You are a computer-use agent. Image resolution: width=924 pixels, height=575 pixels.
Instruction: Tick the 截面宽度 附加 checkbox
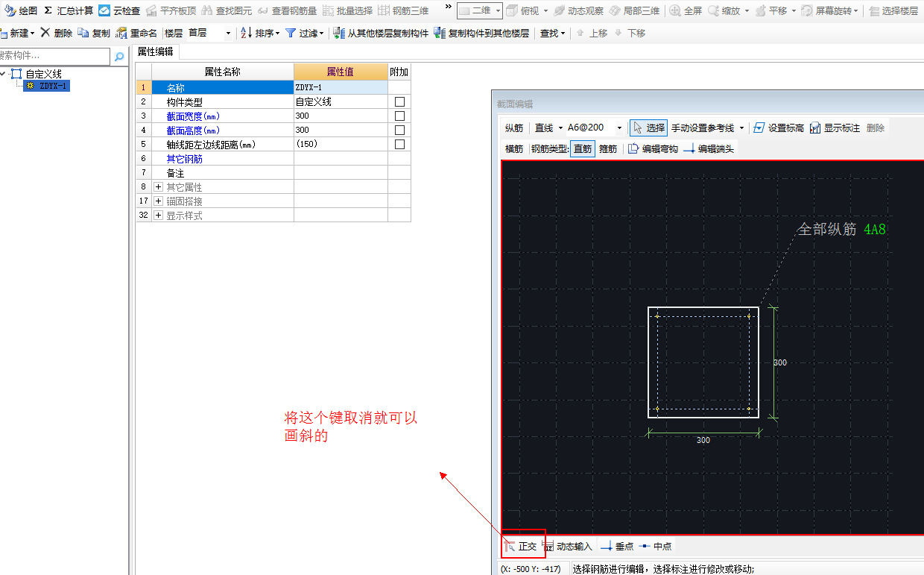[399, 116]
